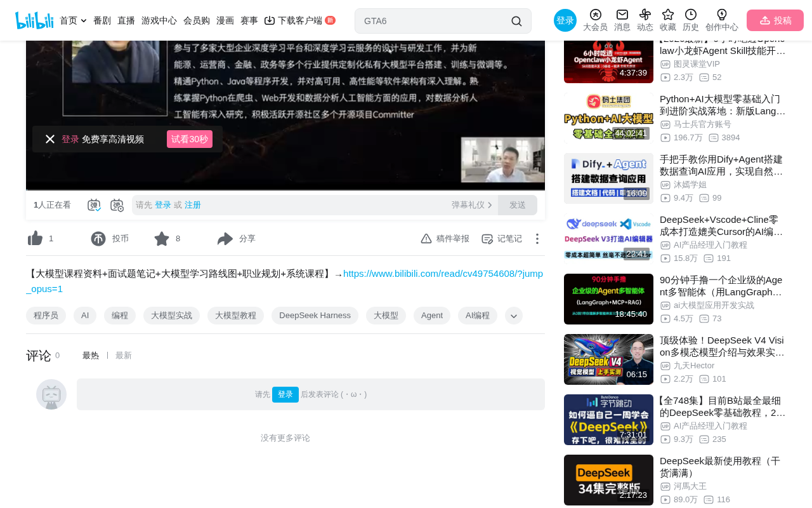This screenshot has height=508, width=812.
Task: Select the AI编程 tag
Action: coord(478,316)
